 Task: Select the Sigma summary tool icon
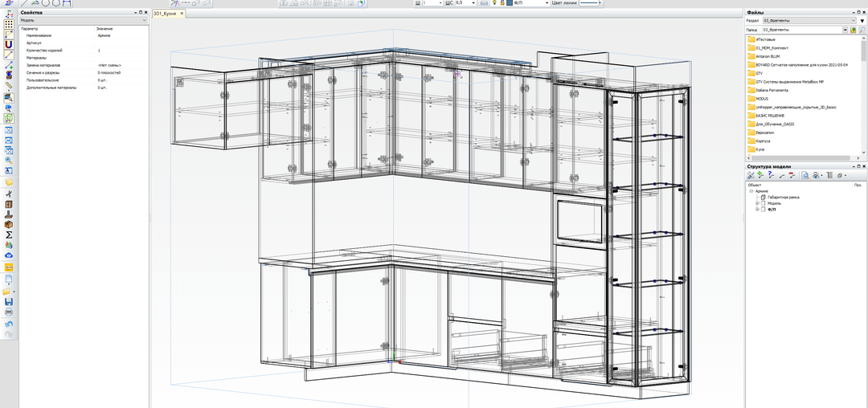tap(8, 235)
